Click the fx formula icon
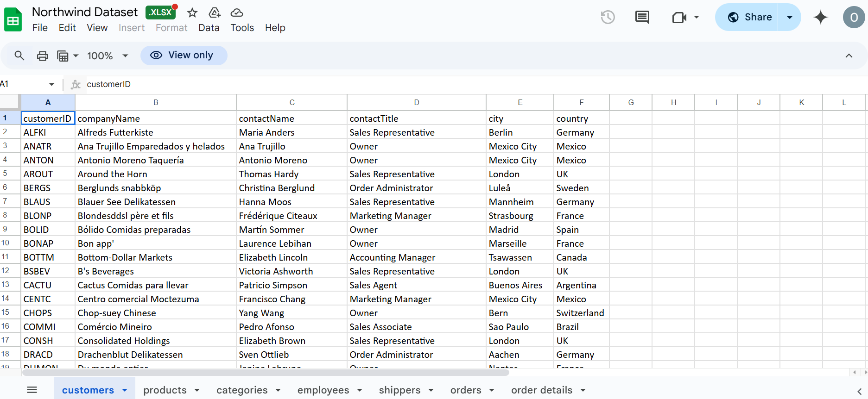 [x=76, y=84]
